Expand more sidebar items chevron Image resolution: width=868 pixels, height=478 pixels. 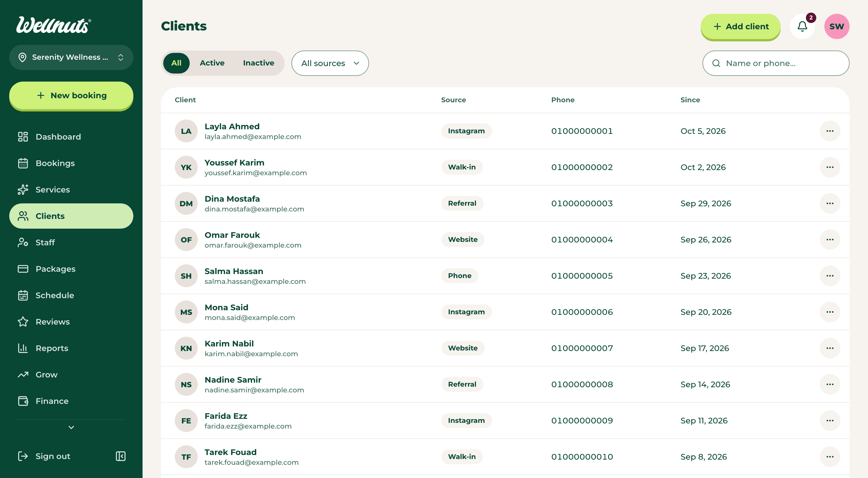click(x=71, y=427)
